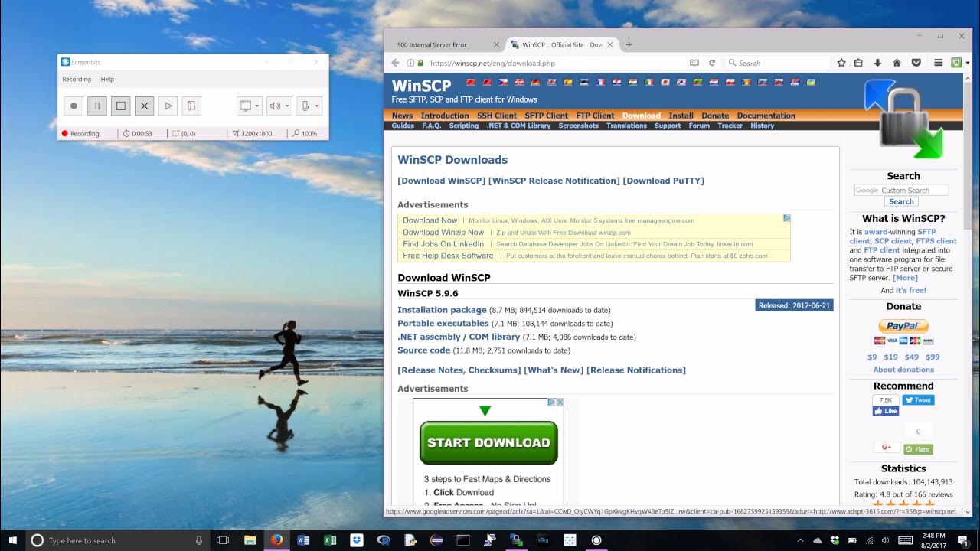
Task: Open the Documentation page
Action: pyautogui.click(x=766, y=116)
